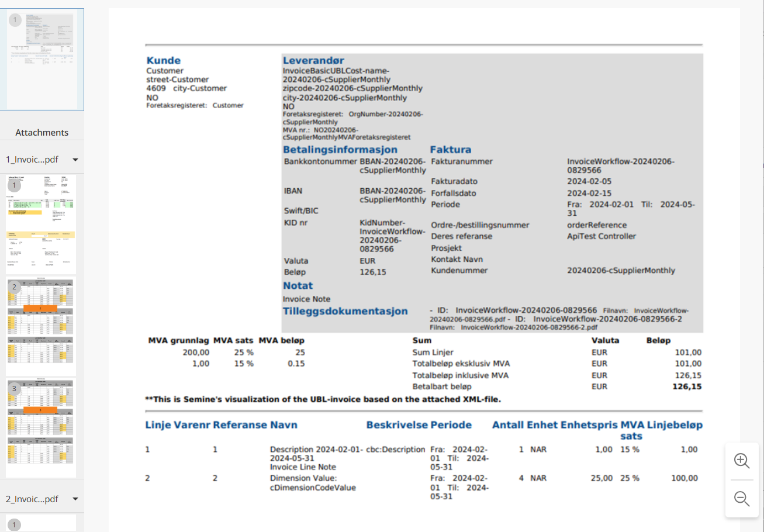This screenshot has height=532, width=764.
Task: Click the Kunde heading in invoice
Action: [163, 61]
